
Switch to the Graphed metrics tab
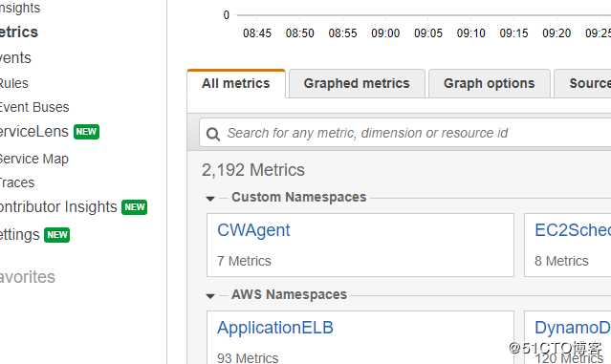click(357, 83)
